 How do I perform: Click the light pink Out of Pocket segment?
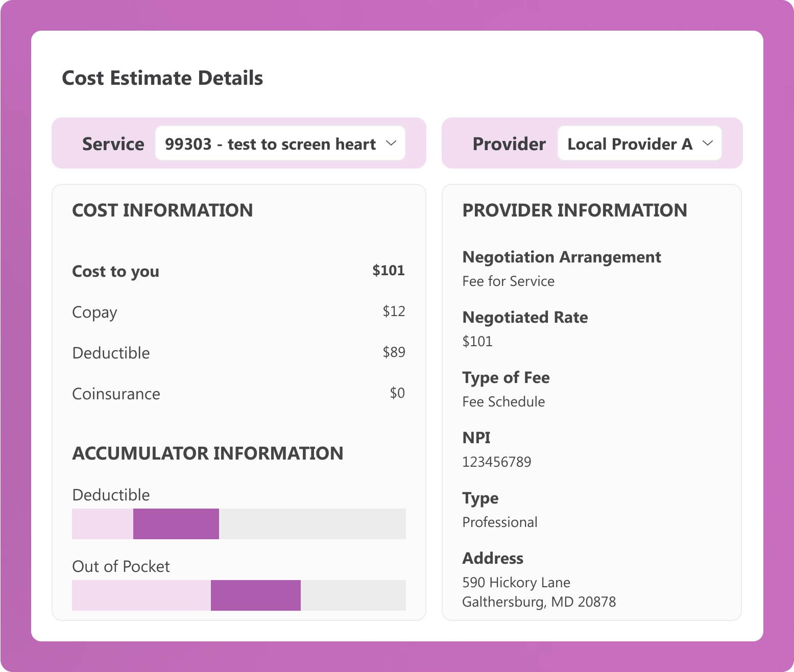click(141, 595)
